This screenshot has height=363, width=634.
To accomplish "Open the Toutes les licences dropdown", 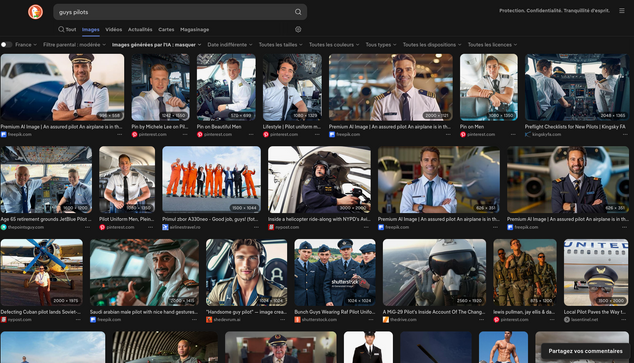I will click(x=492, y=45).
